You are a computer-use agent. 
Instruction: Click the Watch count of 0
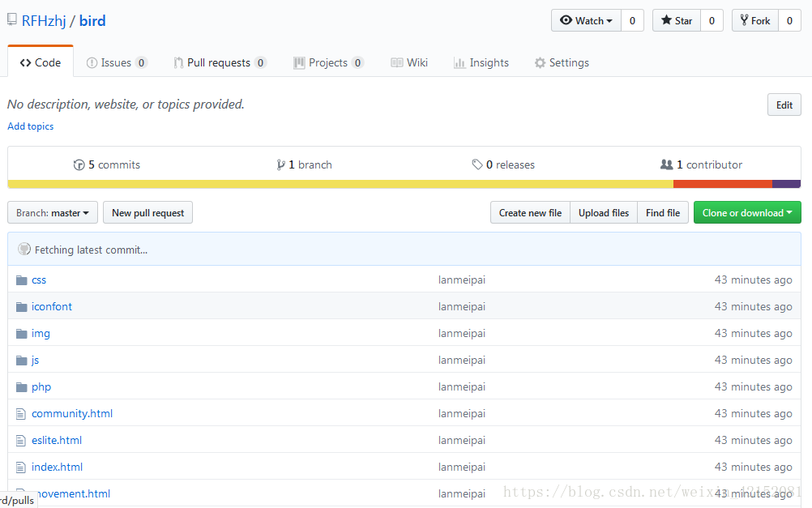coord(632,21)
